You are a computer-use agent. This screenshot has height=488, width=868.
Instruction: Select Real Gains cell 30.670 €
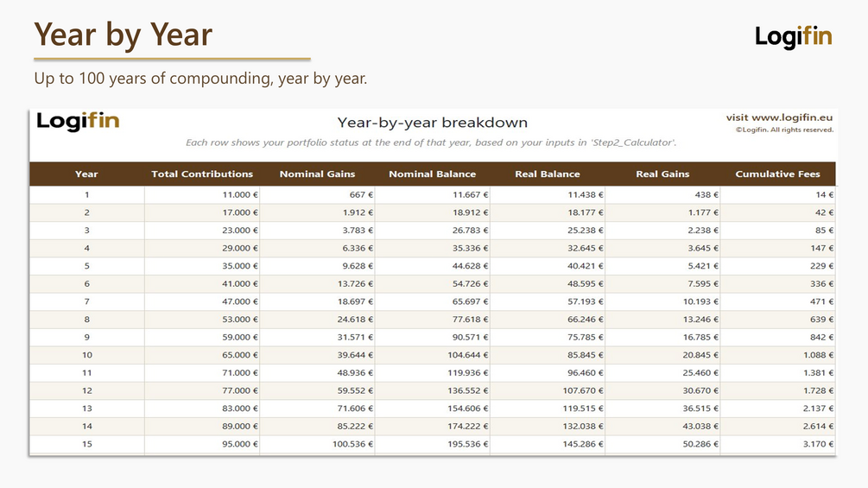coord(662,390)
